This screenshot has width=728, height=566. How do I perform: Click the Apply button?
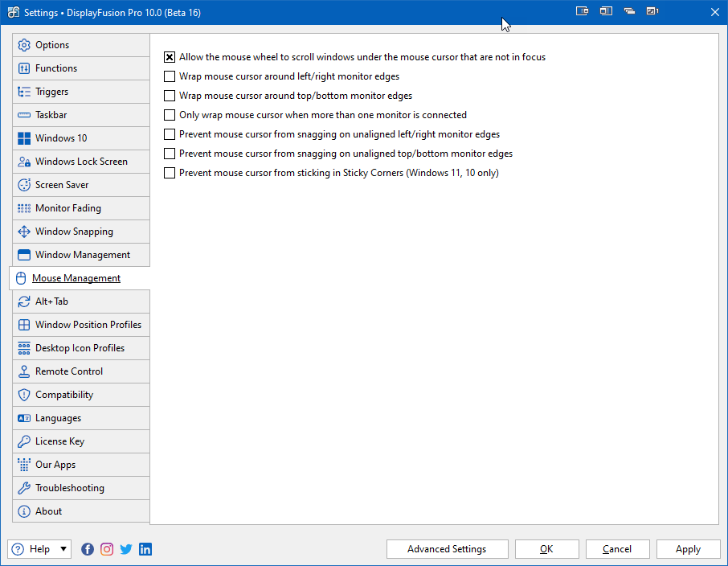[x=688, y=549]
